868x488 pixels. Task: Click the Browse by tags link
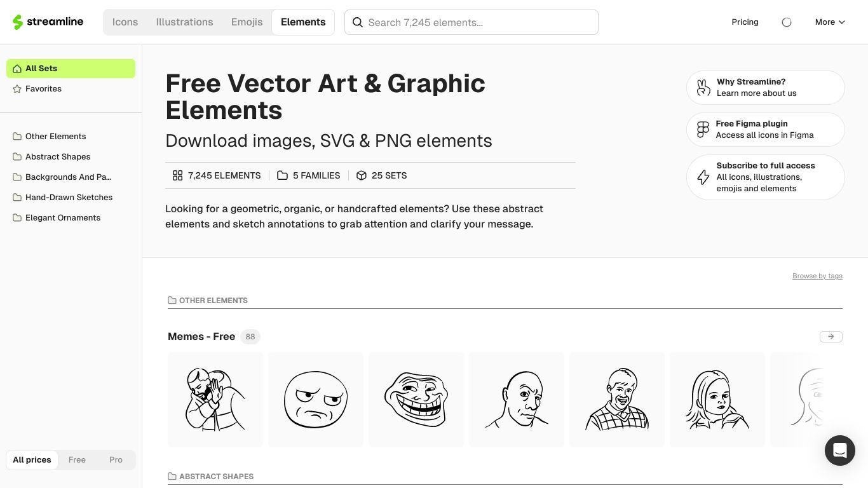[x=817, y=276]
